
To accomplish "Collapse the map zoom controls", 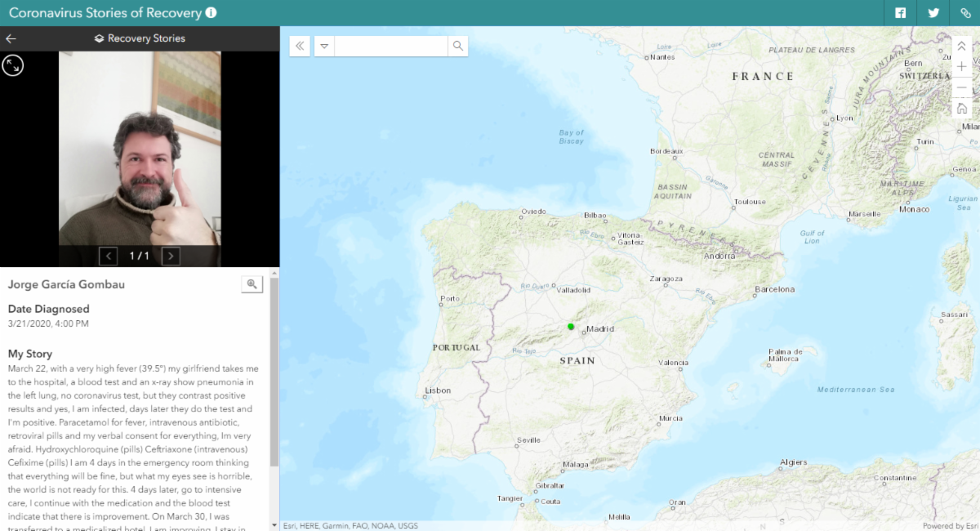I will (961, 46).
